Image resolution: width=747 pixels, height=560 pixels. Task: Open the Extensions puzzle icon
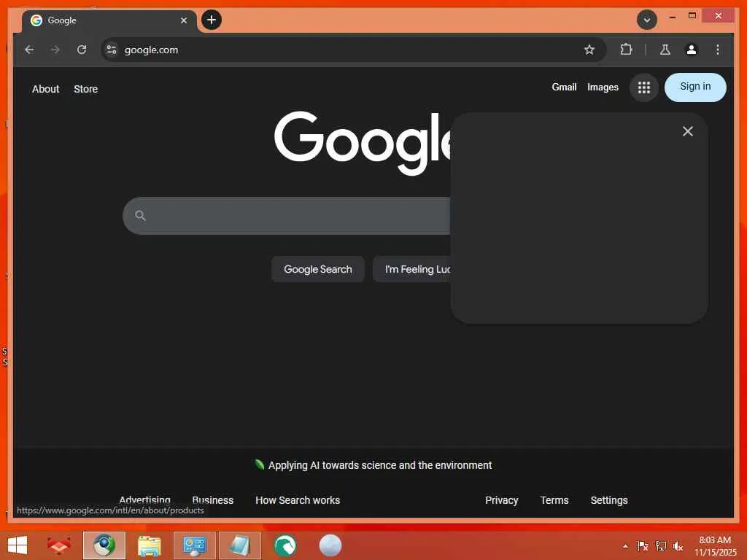click(x=626, y=50)
